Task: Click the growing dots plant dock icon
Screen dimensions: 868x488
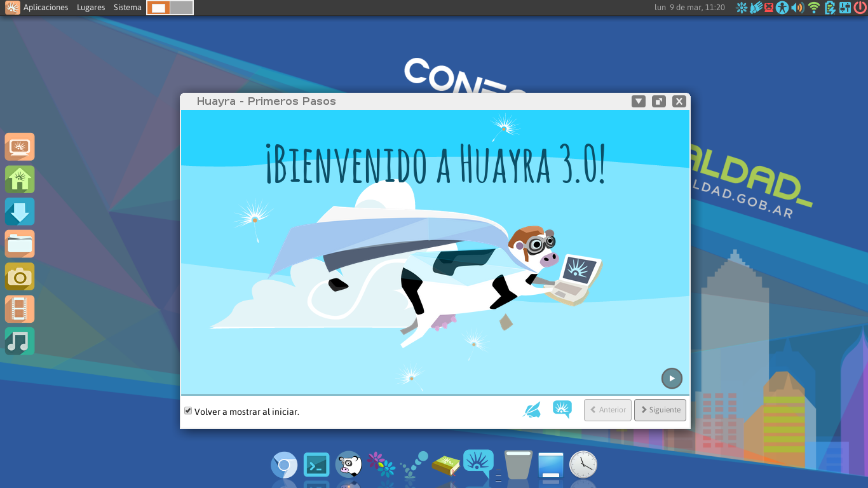Action: coord(414,465)
